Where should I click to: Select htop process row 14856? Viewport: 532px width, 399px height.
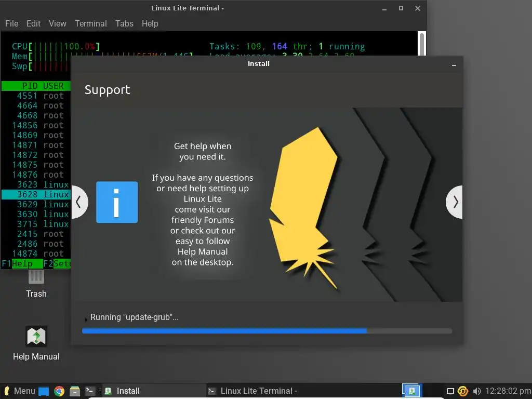pyautogui.click(x=36, y=125)
